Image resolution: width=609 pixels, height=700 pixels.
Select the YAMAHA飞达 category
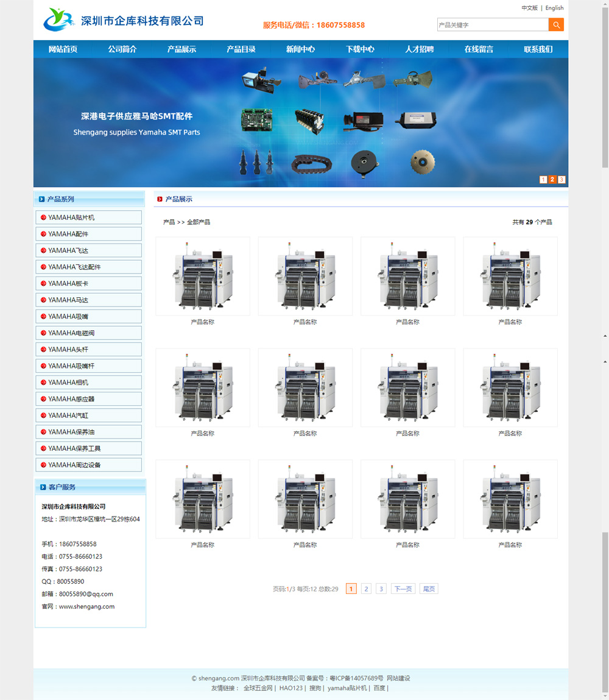point(89,250)
